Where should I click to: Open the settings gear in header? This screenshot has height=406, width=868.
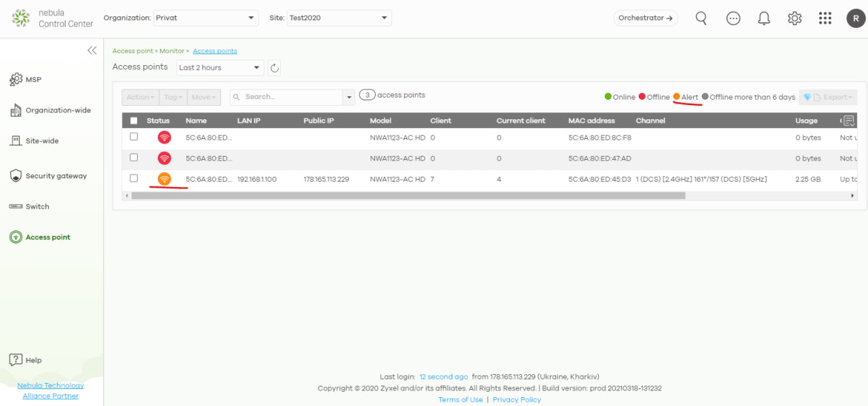[x=795, y=18]
